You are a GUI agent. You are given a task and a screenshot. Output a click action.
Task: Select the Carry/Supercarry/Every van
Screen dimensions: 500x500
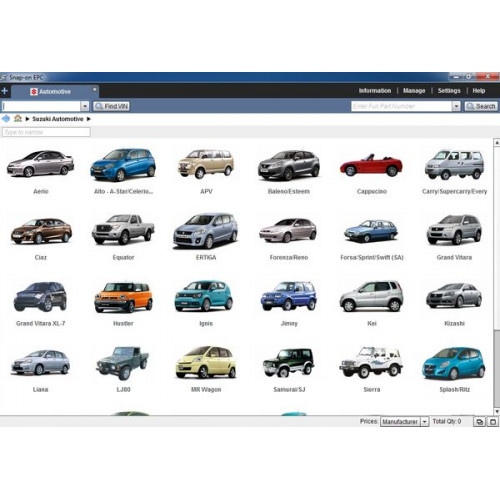pyautogui.click(x=454, y=165)
